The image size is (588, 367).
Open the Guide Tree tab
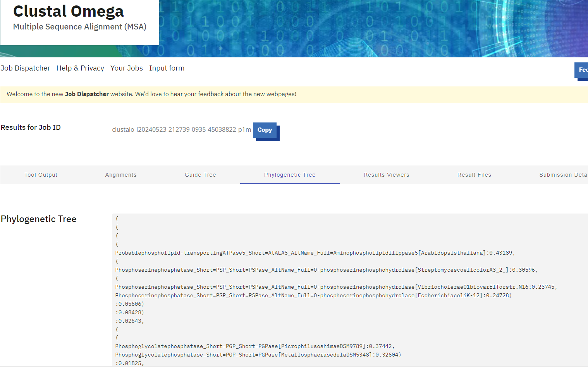click(x=200, y=175)
